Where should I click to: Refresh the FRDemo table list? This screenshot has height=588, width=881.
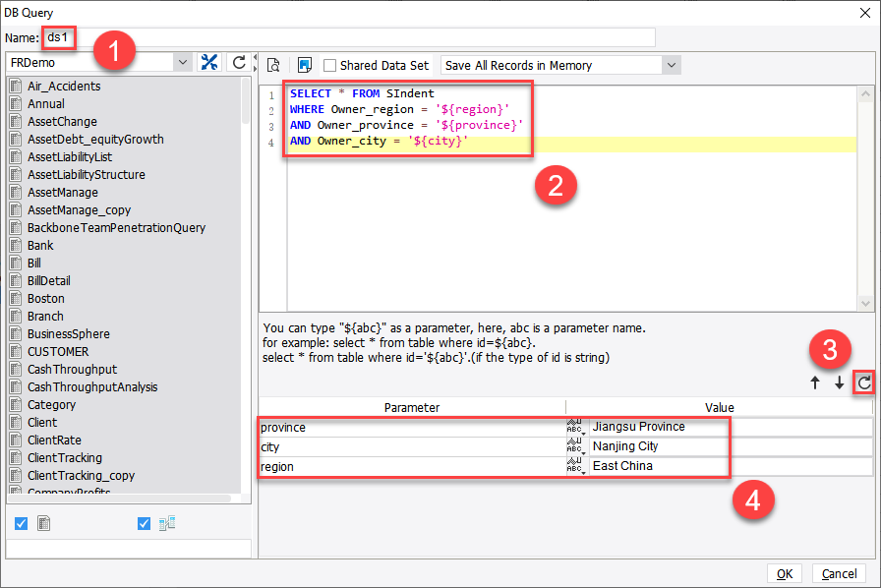click(237, 61)
